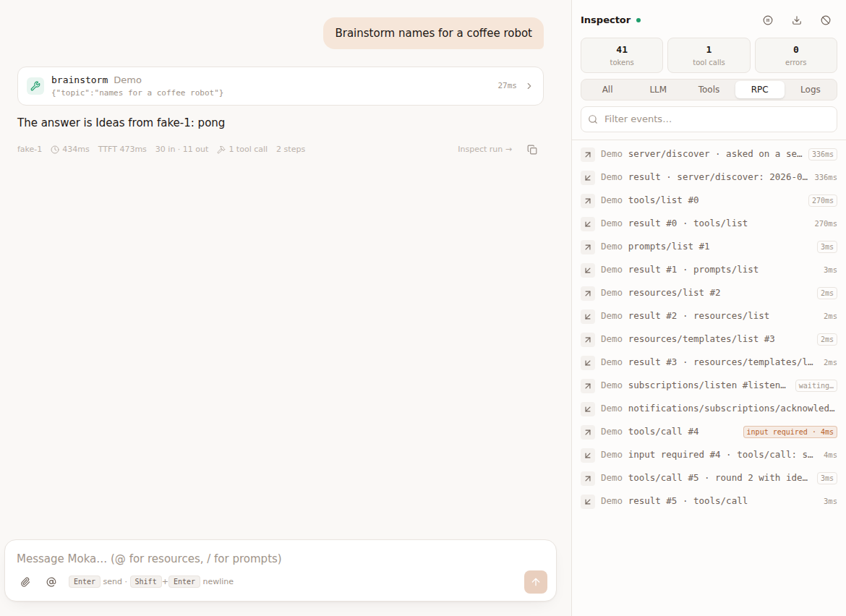Insert a resource mention with @ button
Screen dimensions: 846x616
click(x=51, y=582)
